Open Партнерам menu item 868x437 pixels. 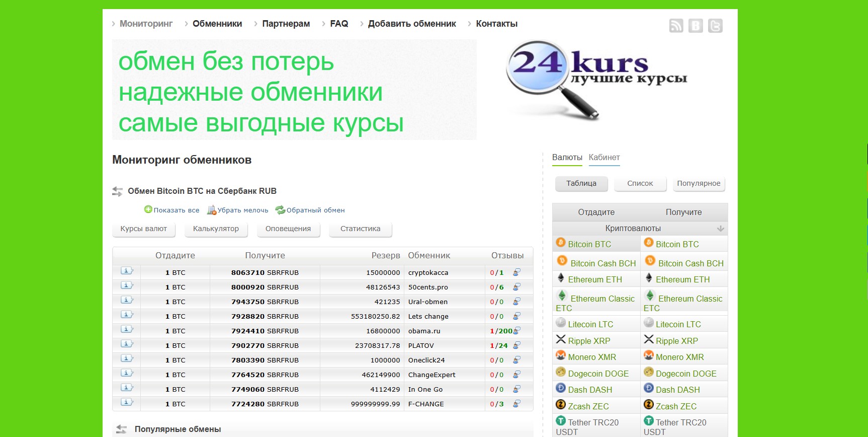point(286,24)
